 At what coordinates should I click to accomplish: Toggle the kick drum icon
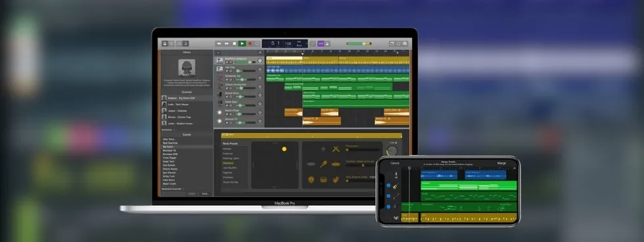(x=311, y=180)
